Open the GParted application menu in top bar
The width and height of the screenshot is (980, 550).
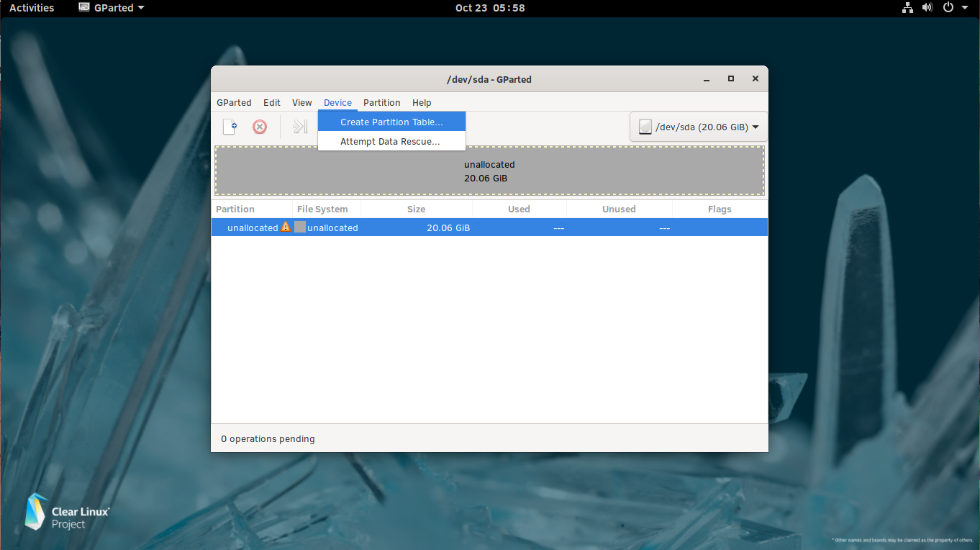111,8
